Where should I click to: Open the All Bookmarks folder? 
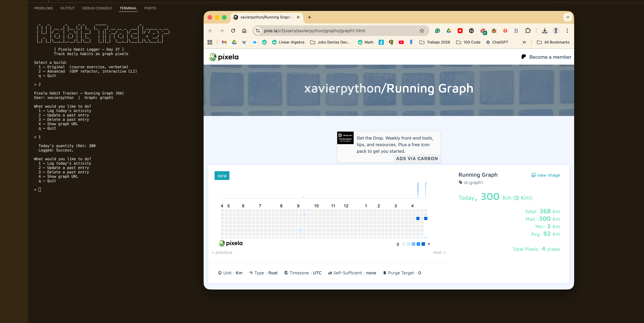(x=553, y=42)
